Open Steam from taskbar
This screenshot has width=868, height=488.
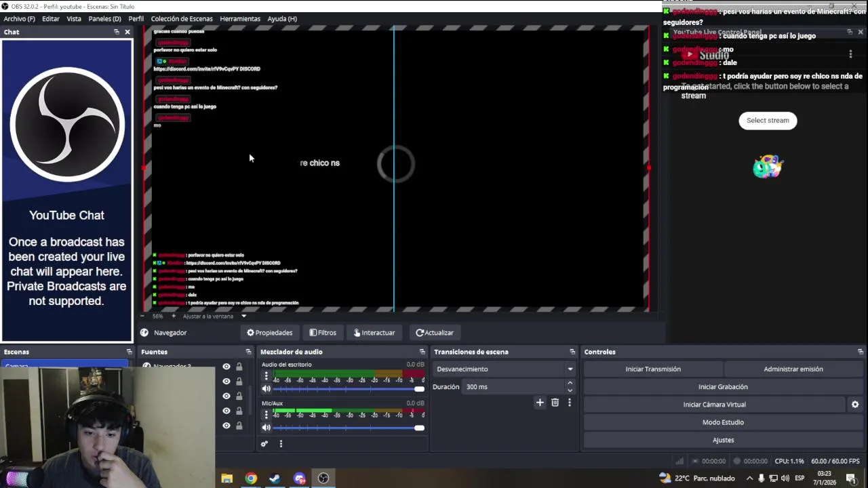(x=275, y=479)
